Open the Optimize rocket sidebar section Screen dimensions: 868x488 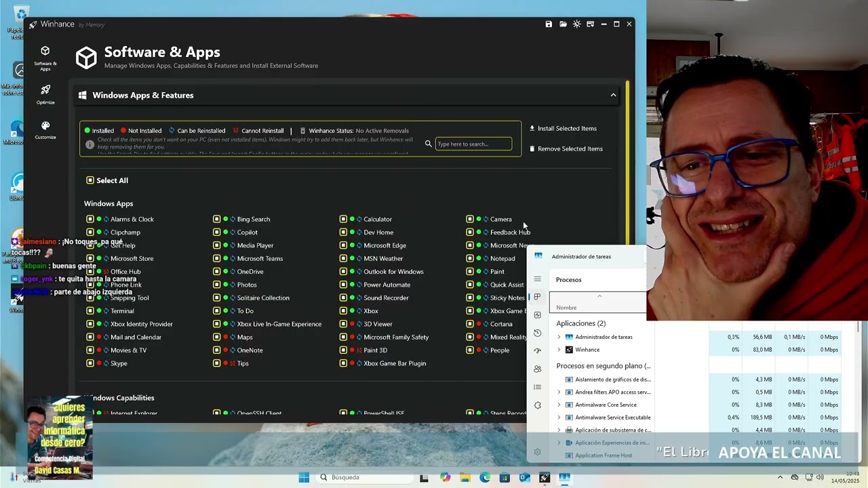(x=45, y=94)
